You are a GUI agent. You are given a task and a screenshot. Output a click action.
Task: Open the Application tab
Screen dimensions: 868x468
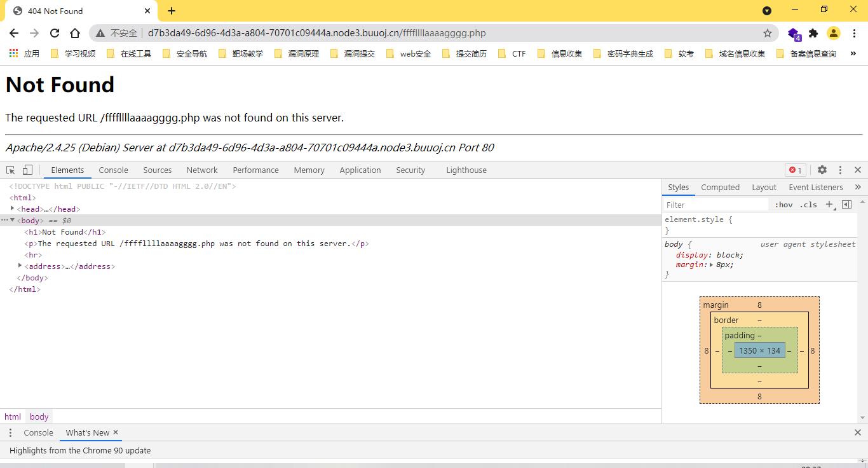360,170
